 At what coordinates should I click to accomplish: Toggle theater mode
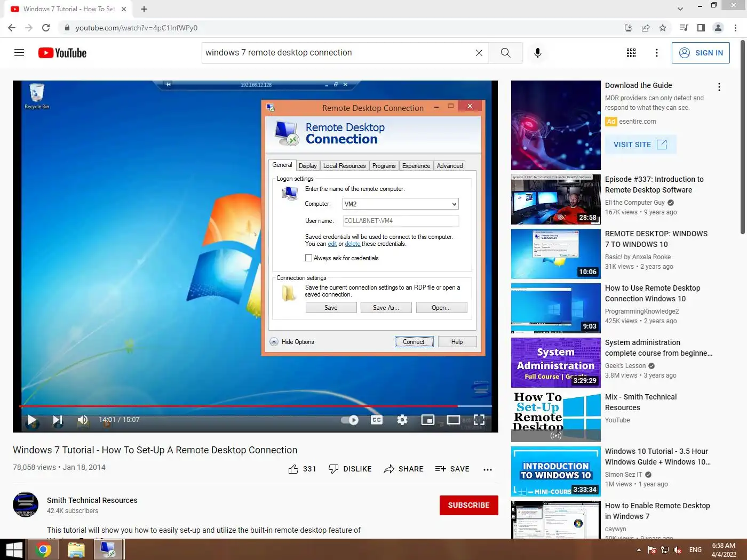[x=454, y=420]
